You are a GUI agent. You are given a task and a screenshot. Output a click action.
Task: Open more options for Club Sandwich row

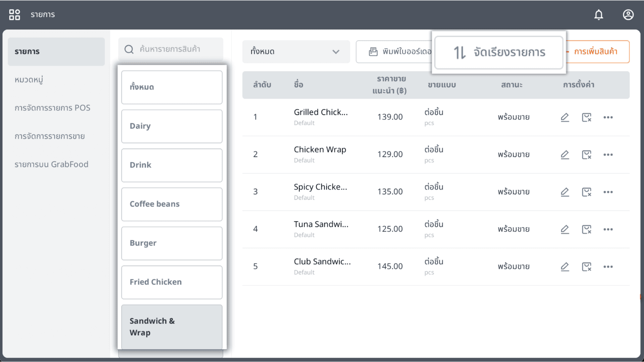click(x=608, y=267)
